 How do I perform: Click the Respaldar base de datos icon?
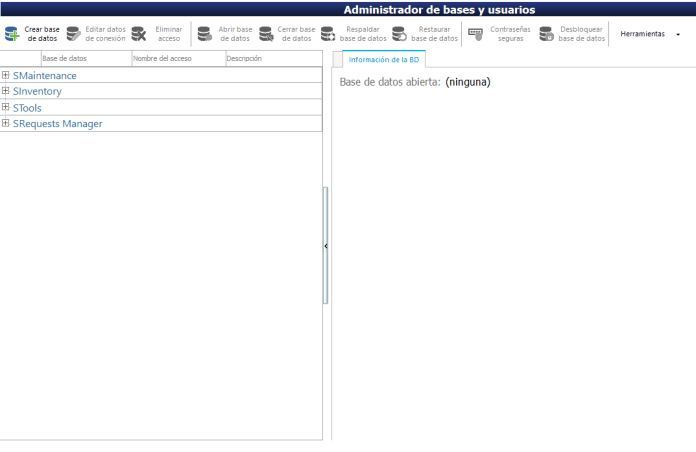click(328, 34)
